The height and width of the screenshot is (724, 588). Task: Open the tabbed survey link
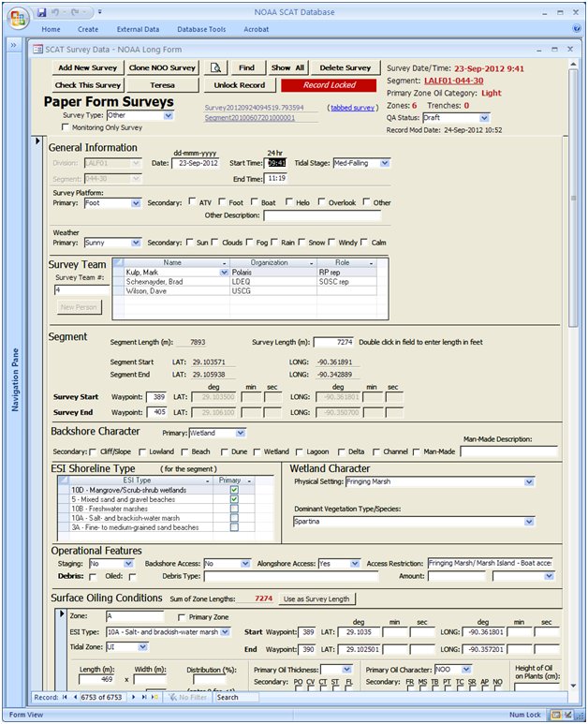(352, 108)
